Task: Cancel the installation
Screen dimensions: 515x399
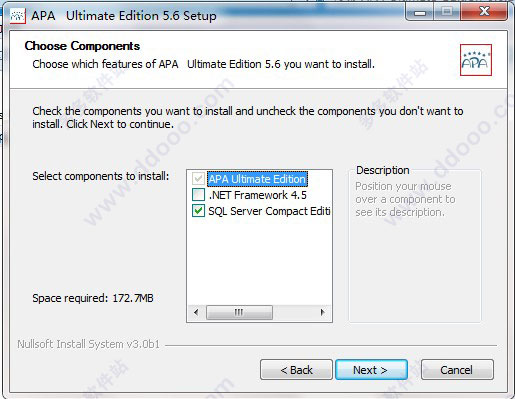Action: pyautogui.click(x=457, y=370)
